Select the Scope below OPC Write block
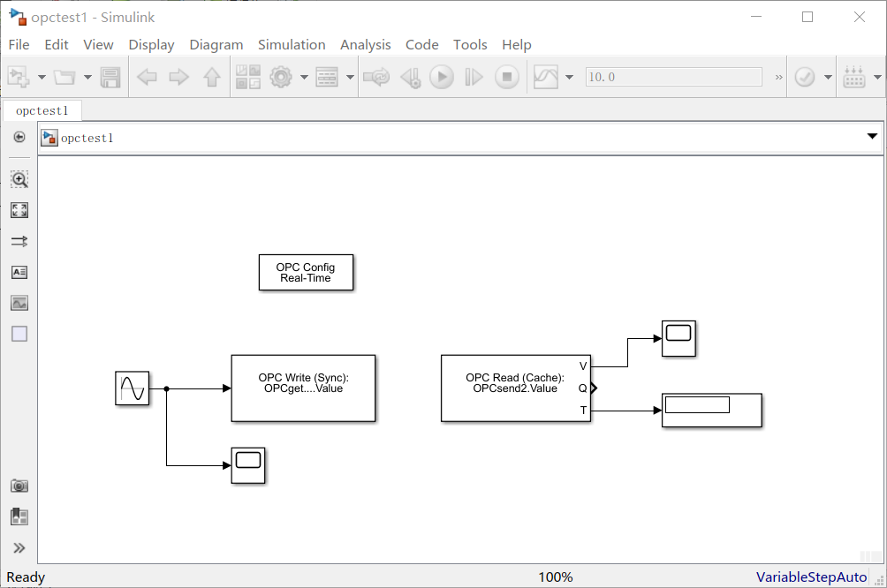Viewport: 887px width, 588px height. (248, 466)
